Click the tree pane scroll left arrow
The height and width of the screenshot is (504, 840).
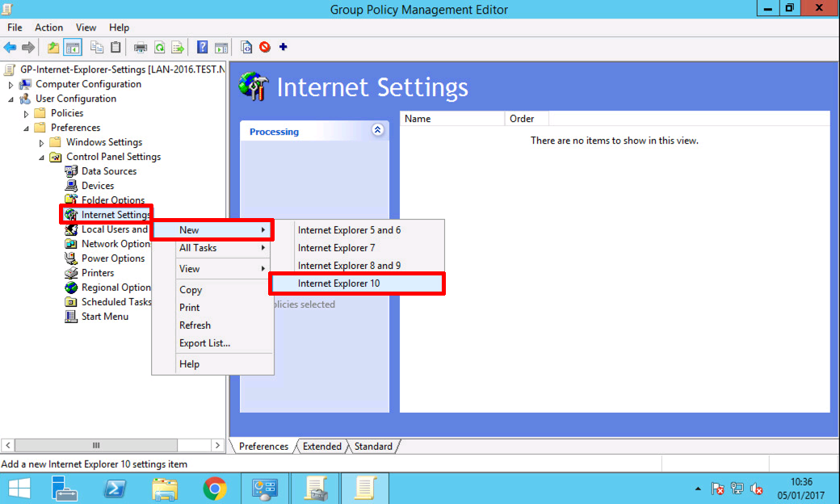7,445
